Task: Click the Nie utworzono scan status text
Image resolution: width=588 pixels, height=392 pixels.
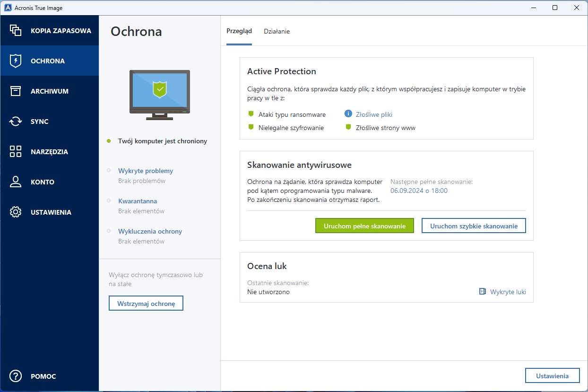Action: (x=268, y=292)
